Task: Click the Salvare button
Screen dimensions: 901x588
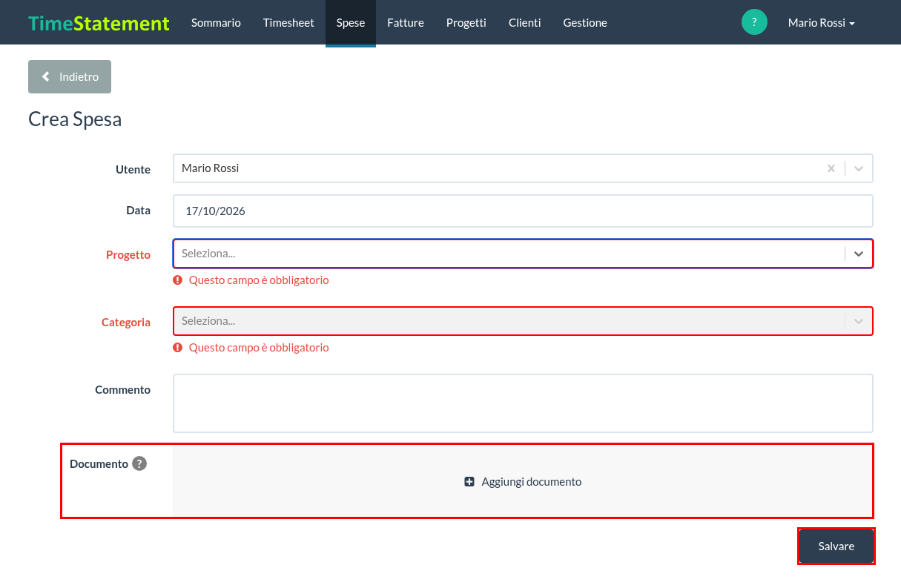Action: coord(836,546)
